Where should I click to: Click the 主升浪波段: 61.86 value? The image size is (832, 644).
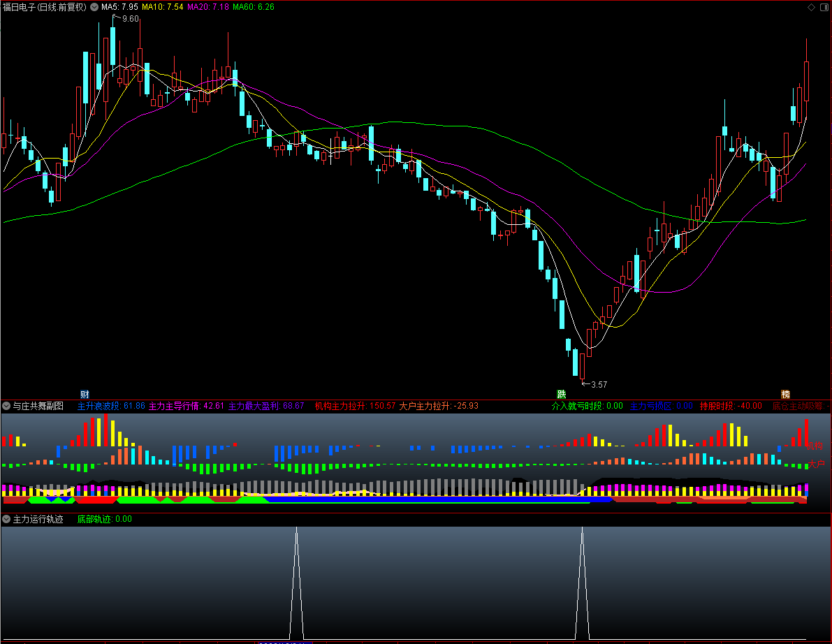pyautogui.click(x=111, y=406)
